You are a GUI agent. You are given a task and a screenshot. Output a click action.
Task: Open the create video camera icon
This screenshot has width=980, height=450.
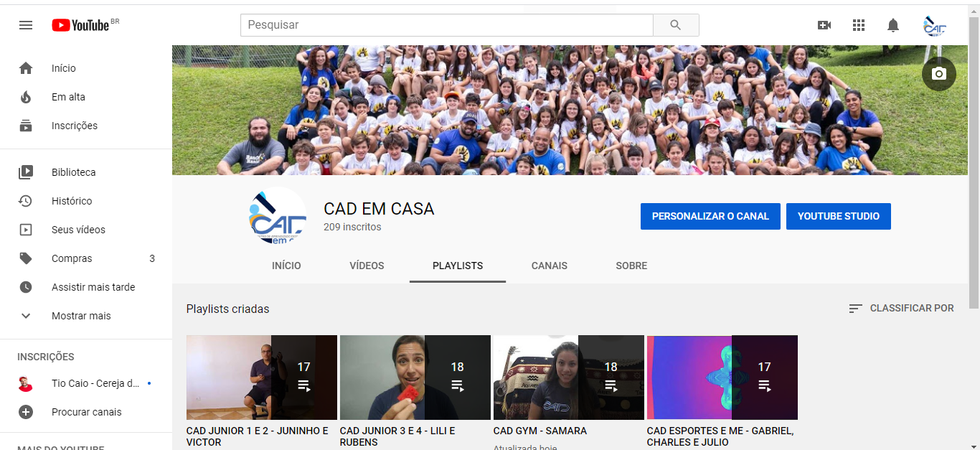point(824,25)
